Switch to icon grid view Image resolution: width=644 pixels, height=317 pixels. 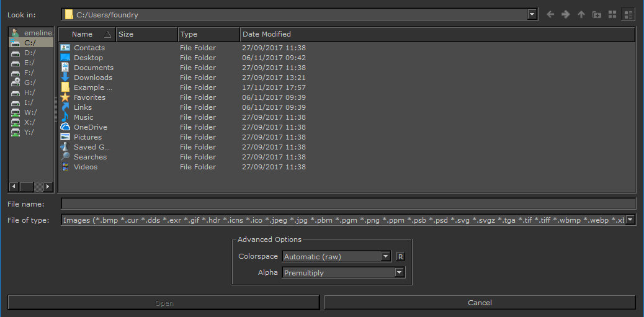tap(612, 14)
